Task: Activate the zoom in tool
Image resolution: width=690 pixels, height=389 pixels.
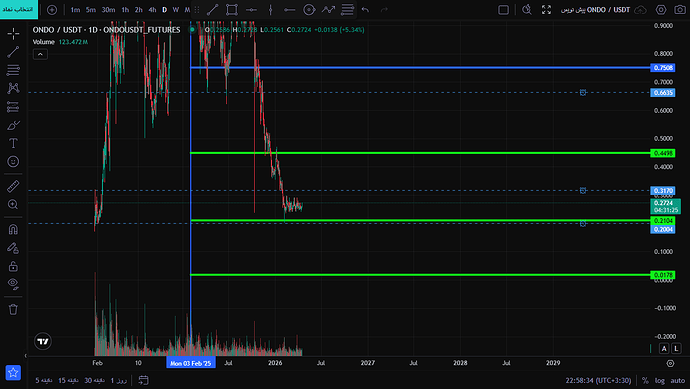Action: point(13,205)
